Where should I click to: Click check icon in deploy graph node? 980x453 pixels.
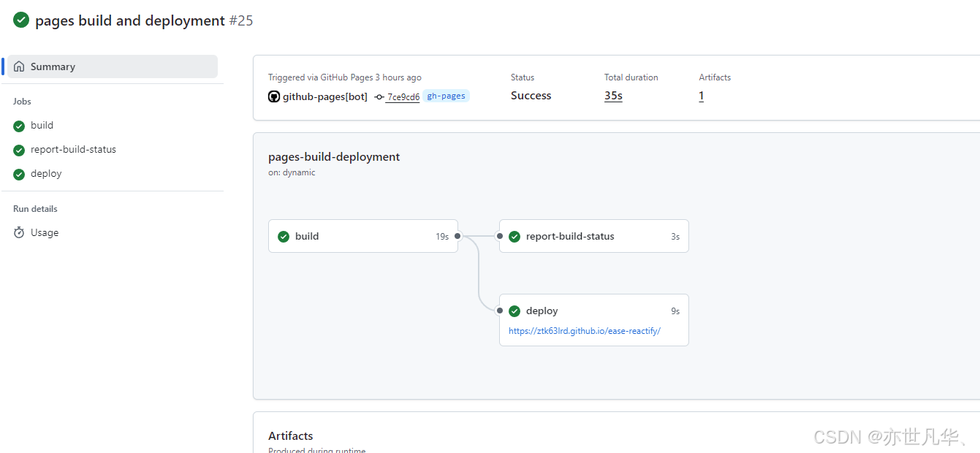pos(514,311)
